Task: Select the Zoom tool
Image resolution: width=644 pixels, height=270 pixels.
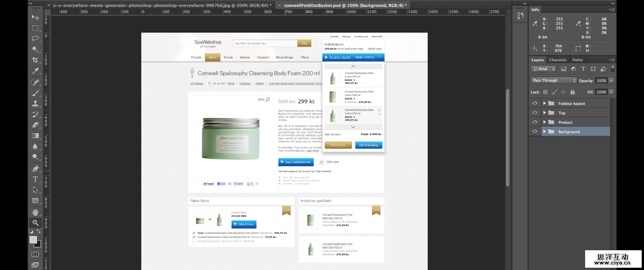Action: coord(35,223)
